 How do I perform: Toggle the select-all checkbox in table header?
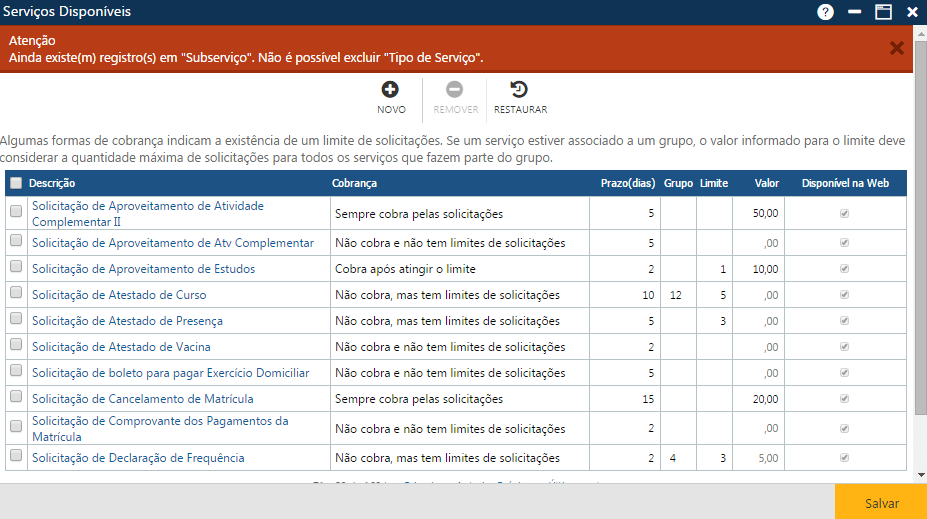16,183
